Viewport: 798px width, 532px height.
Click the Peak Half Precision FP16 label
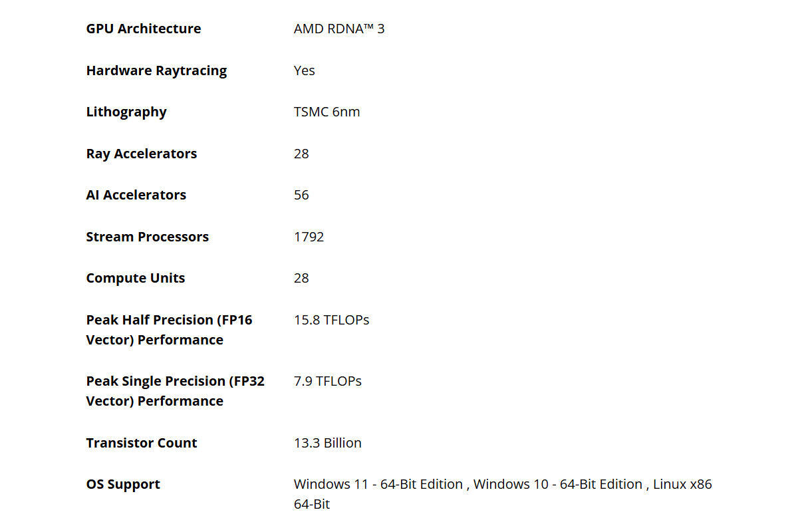[170, 330]
